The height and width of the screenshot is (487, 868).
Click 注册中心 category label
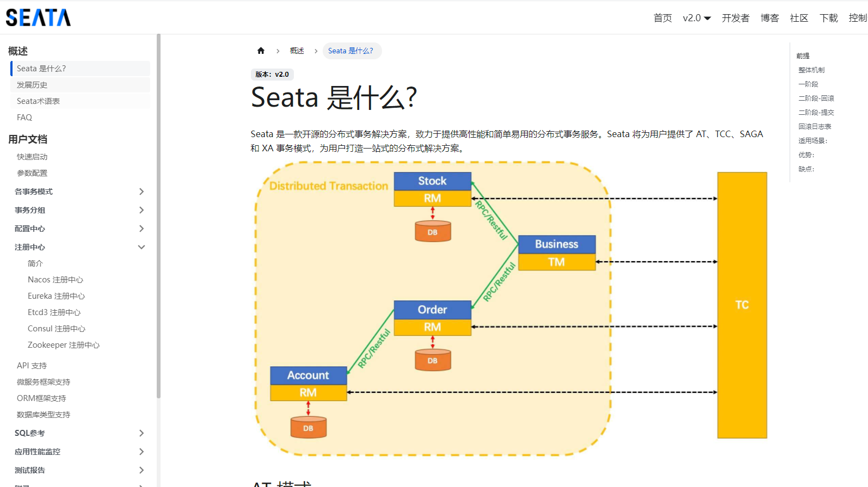click(30, 247)
